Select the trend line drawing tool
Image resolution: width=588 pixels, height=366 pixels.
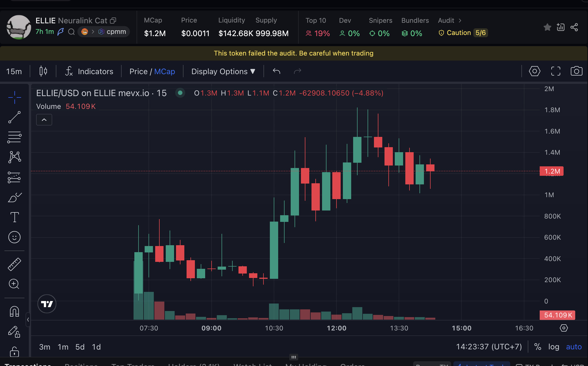tap(14, 117)
